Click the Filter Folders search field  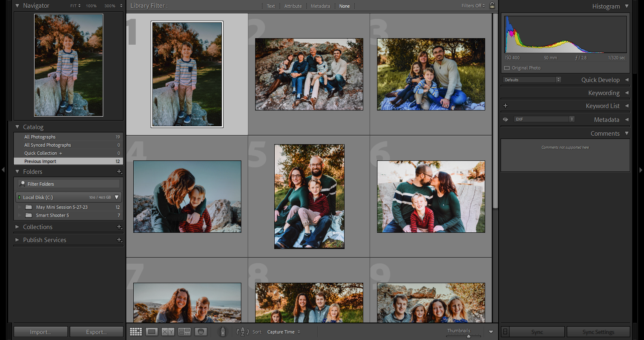pyautogui.click(x=69, y=184)
